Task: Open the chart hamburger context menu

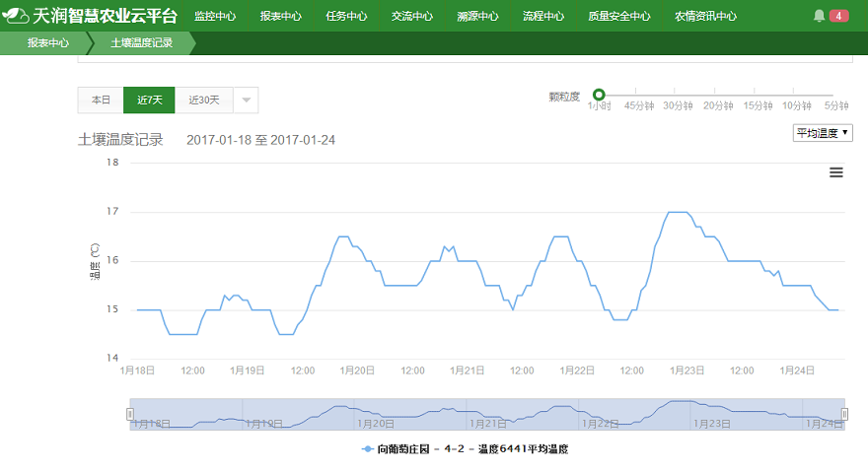Action: pos(836,172)
